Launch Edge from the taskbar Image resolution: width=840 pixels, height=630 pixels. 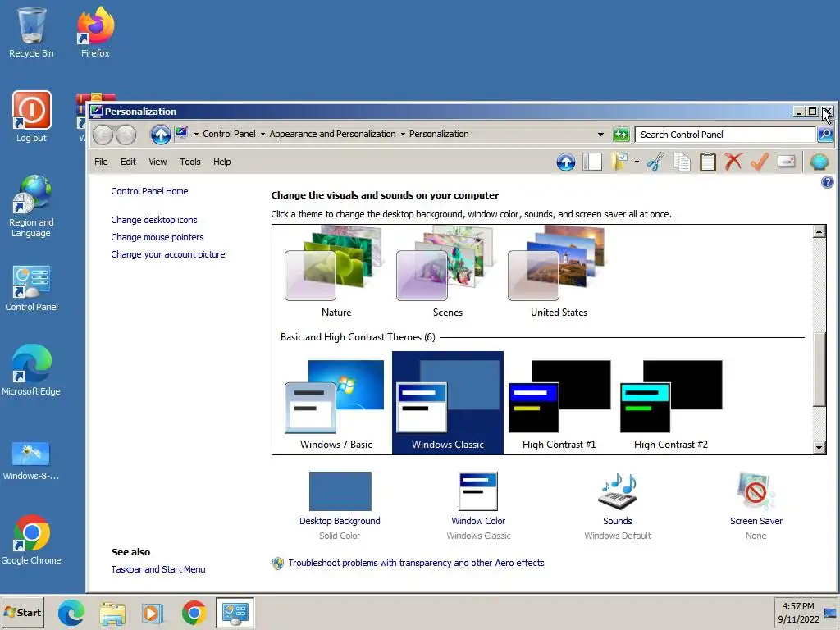71,612
